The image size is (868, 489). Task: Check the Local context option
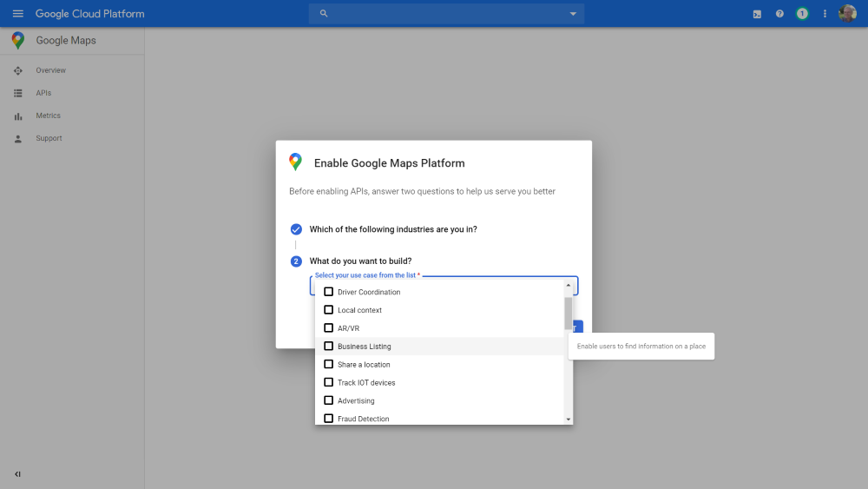328,309
